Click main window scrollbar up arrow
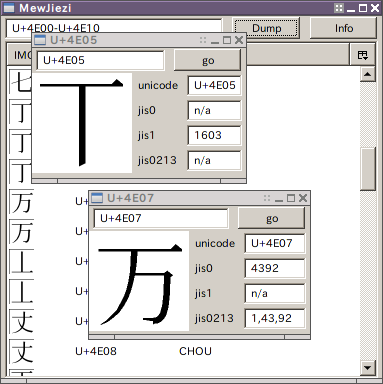The width and height of the screenshot is (383, 384). [368, 74]
